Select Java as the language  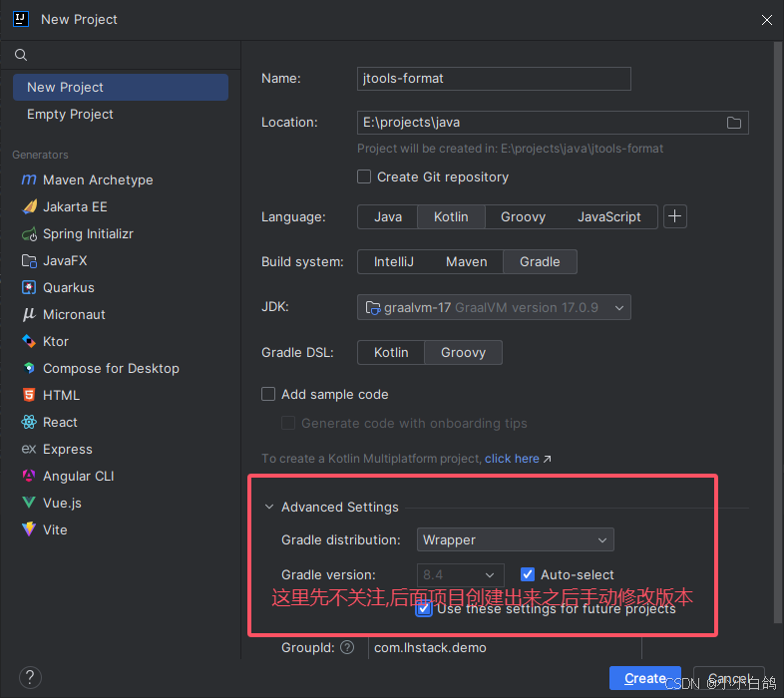[x=388, y=216]
